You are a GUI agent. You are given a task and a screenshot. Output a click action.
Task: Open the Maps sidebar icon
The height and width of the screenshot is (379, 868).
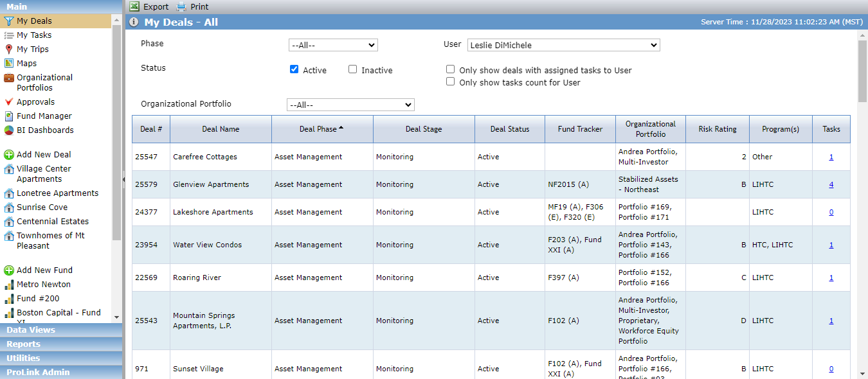point(9,64)
